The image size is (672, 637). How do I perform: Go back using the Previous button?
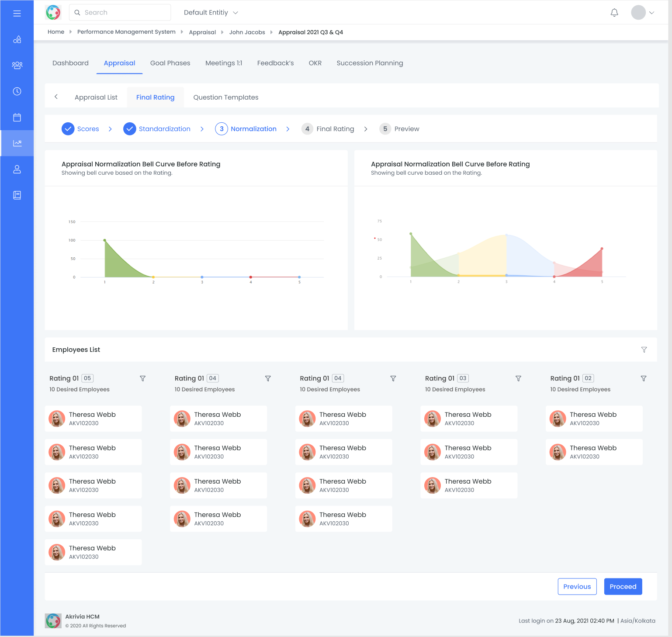point(577,586)
